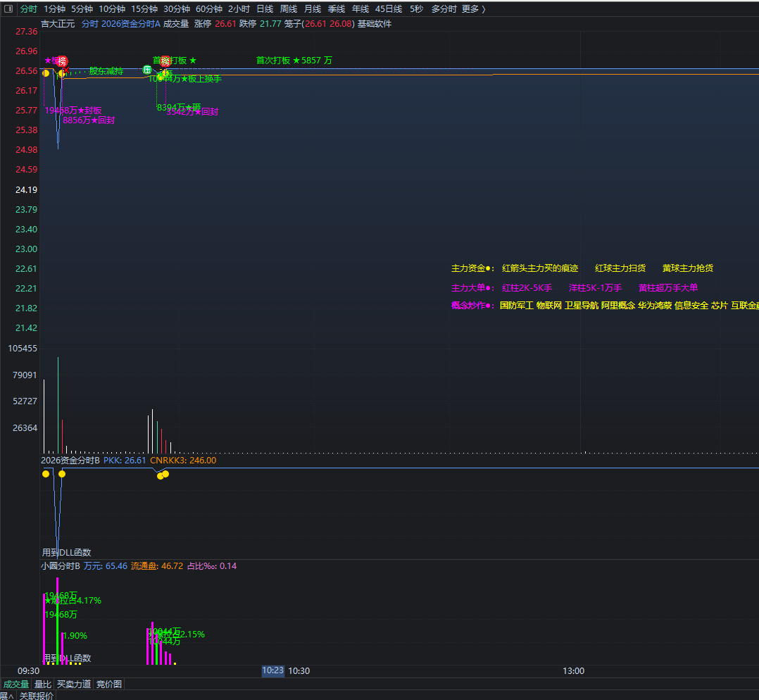
Task: Open the 多分时 multi-day option
Action: tap(444, 8)
